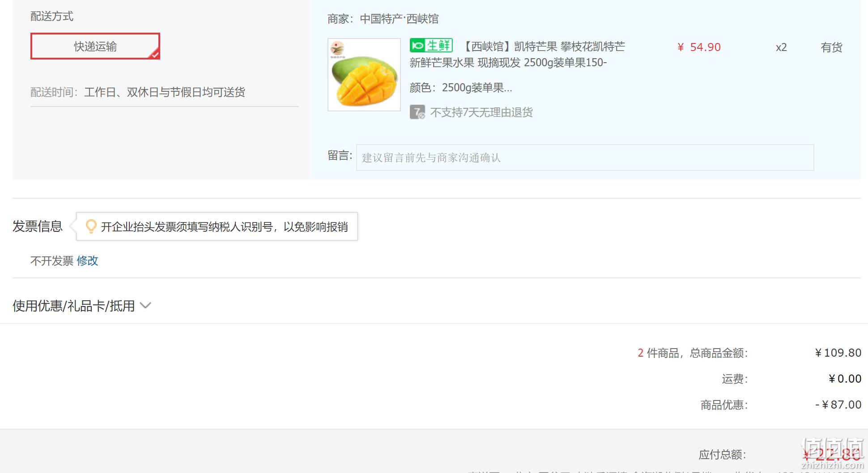Click the 开企业抬头发票 tax ID tip text

pos(225,227)
